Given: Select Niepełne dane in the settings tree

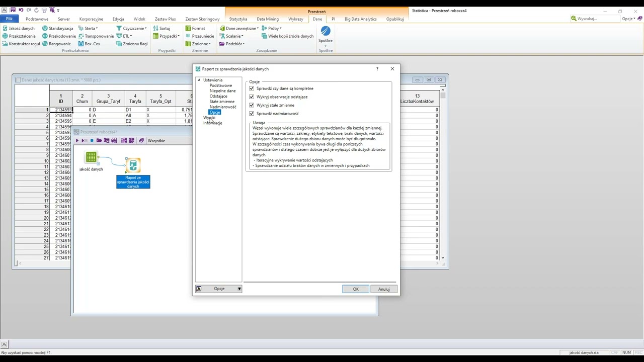Looking at the screenshot, I should [222, 91].
